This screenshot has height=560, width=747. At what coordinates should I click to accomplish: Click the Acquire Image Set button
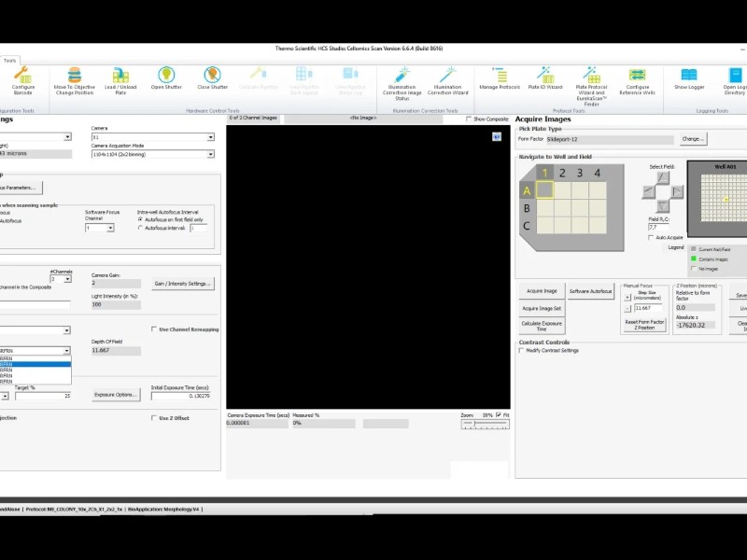point(542,309)
